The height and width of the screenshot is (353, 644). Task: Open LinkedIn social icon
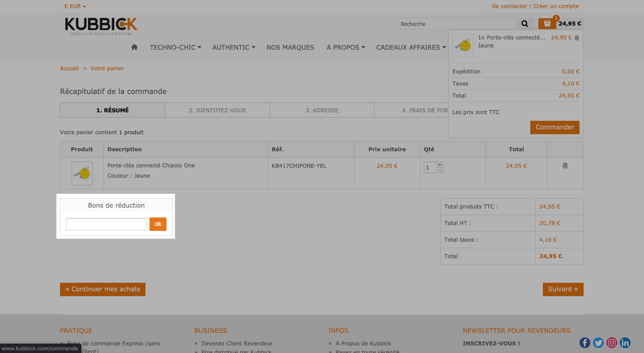point(625,342)
